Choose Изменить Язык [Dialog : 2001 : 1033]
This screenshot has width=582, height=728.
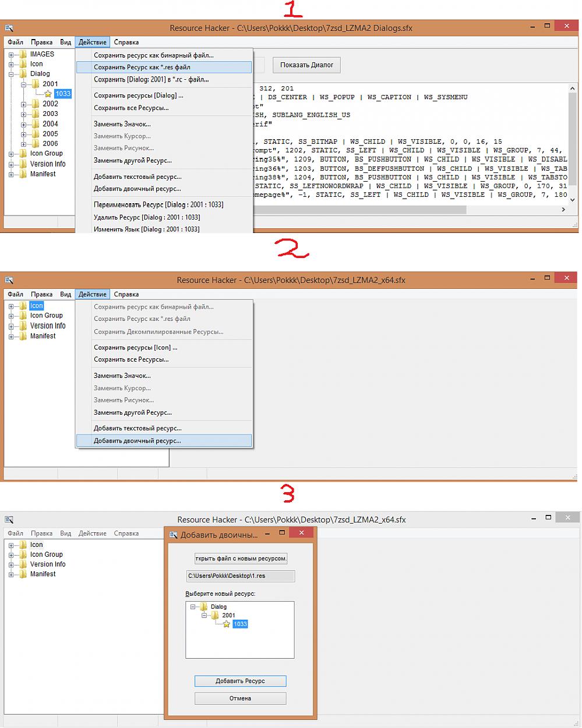pyautogui.click(x=164, y=229)
